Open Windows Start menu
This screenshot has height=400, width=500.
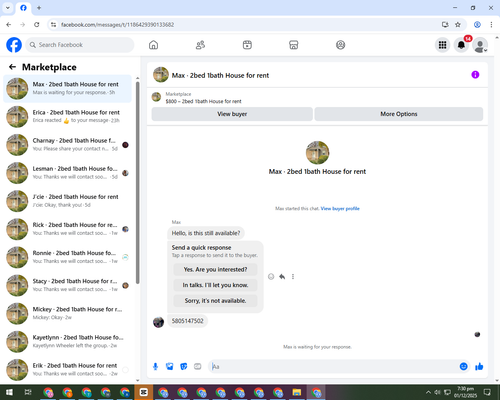(x=9, y=392)
